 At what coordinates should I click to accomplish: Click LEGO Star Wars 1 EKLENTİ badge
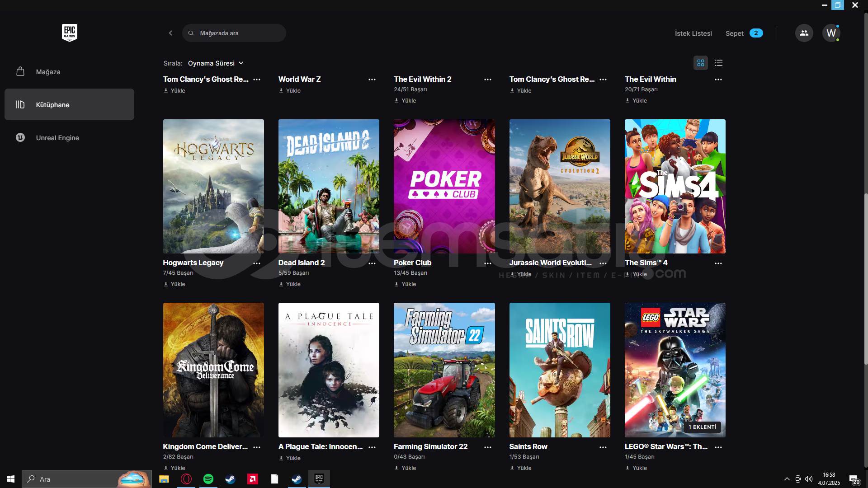pos(702,427)
